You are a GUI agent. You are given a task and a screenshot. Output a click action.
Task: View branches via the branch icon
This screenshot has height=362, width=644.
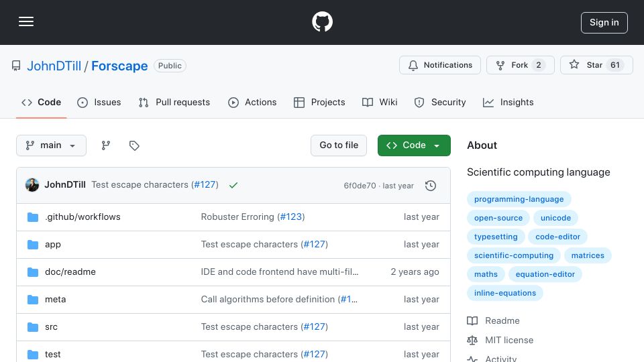106,145
